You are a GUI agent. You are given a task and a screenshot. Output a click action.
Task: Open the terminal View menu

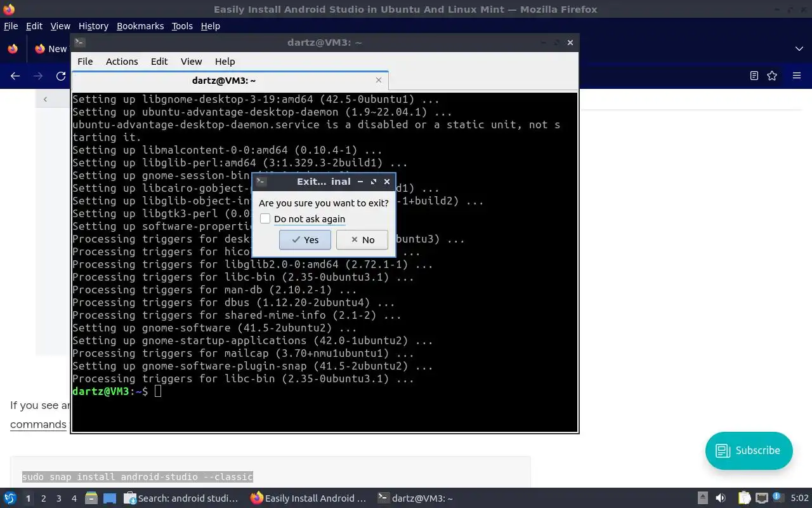191,61
